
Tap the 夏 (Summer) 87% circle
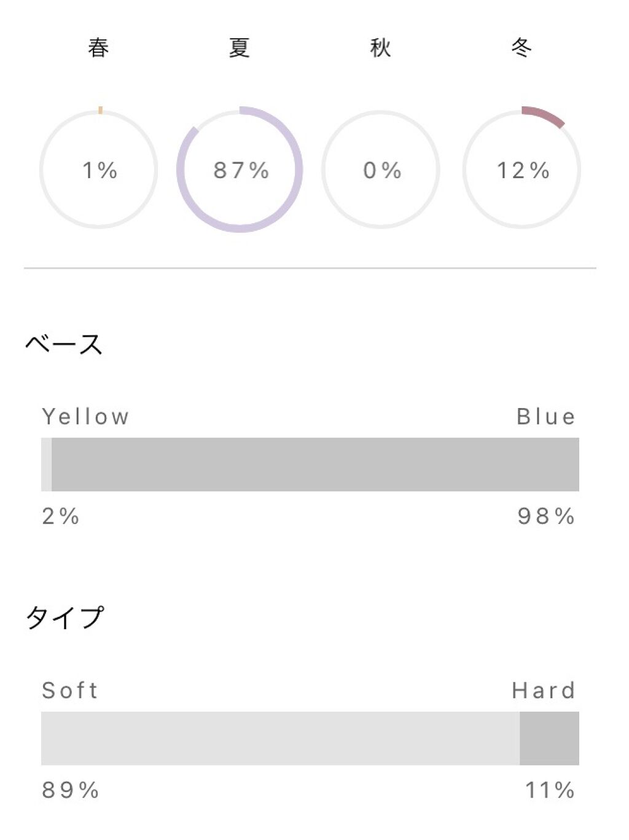240,170
